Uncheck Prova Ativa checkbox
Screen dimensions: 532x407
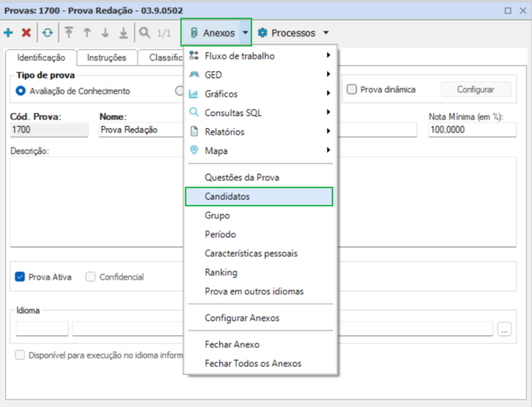coord(20,277)
